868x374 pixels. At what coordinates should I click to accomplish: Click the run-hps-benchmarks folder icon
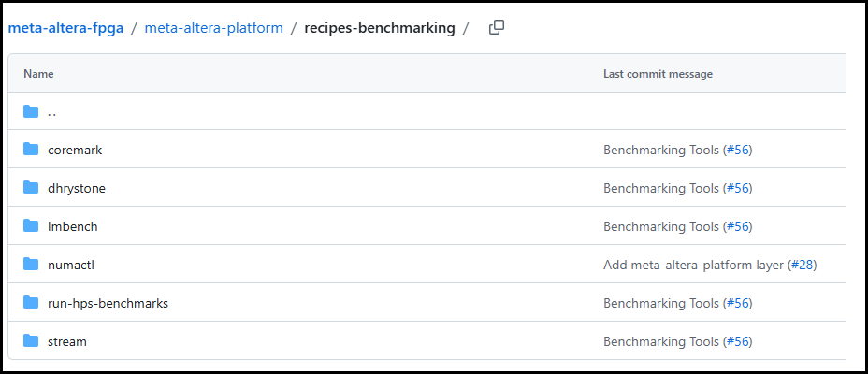pyautogui.click(x=31, y=303)
